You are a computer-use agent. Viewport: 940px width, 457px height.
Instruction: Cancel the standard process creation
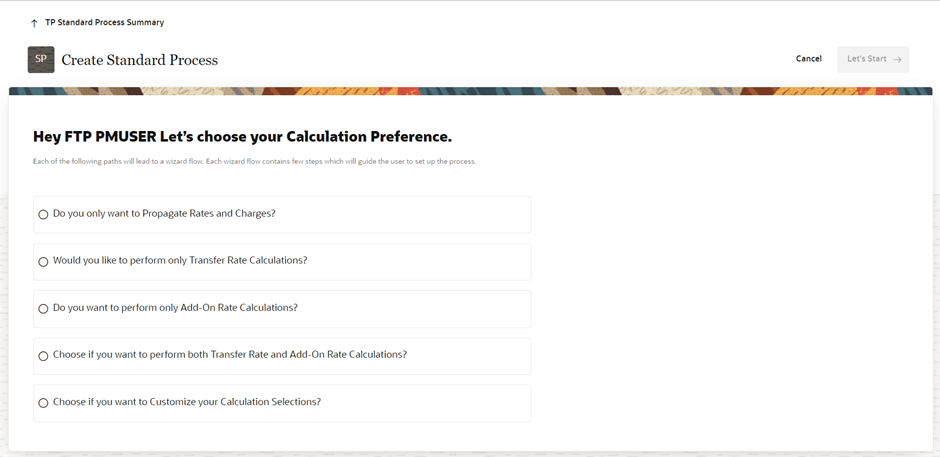[x=808, y=59]
